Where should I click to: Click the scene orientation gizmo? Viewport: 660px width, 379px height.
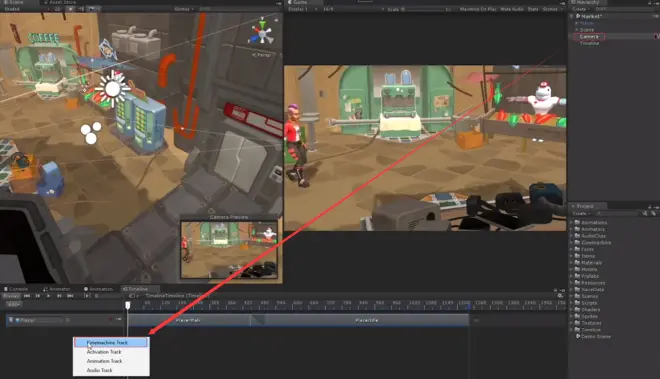pos(262,32)
